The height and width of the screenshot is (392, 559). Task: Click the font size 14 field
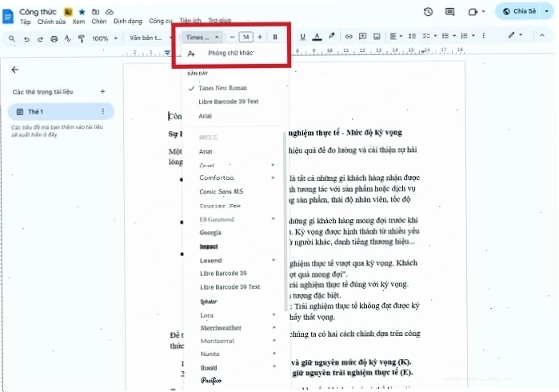[x=246, y=37]
